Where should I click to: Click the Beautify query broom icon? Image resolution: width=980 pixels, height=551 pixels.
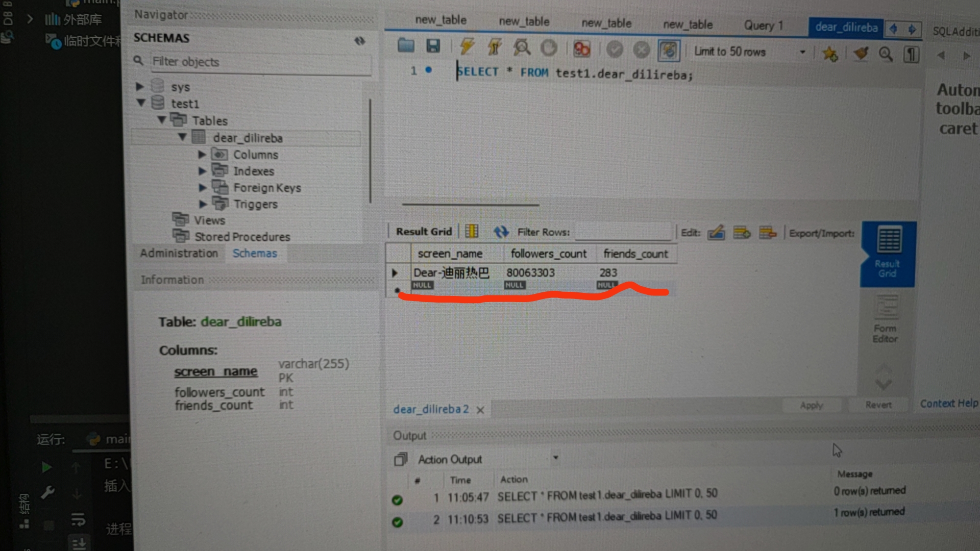861,53
